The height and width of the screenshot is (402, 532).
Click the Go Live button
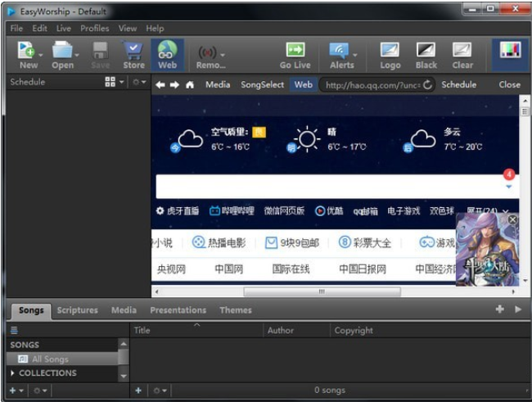point(295,56)
